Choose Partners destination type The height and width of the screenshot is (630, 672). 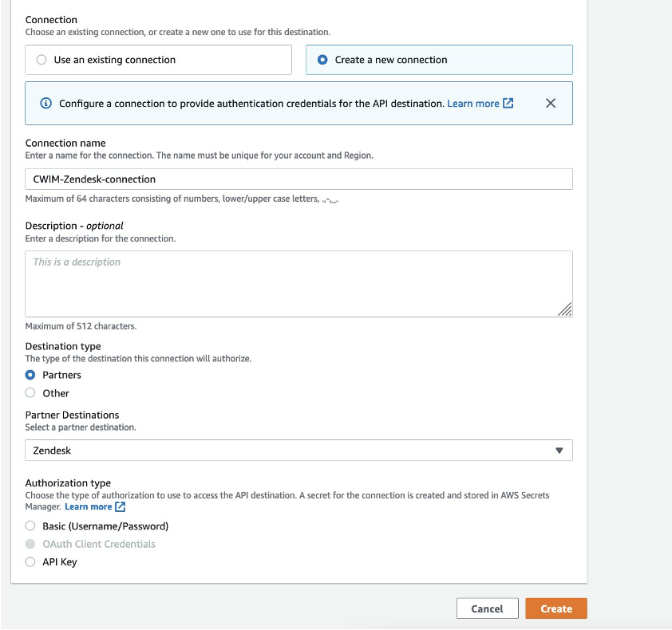(x=30, y=375)
